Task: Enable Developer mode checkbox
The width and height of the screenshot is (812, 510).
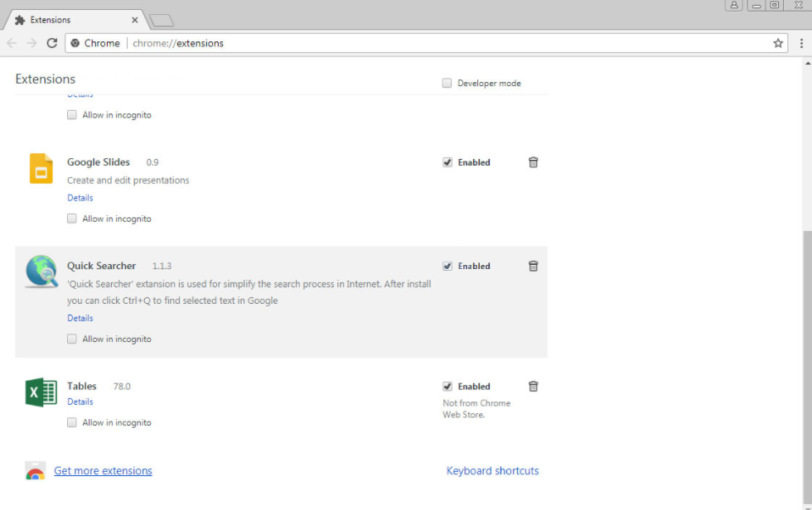Action: coord(447,83)
